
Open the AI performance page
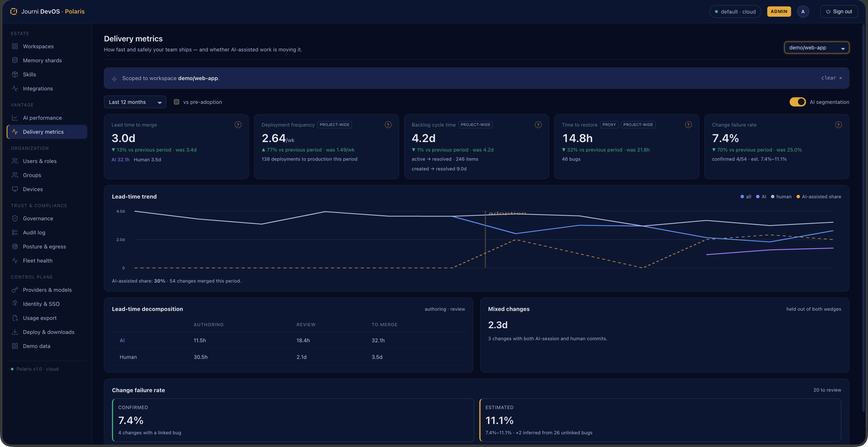point(47,118)
